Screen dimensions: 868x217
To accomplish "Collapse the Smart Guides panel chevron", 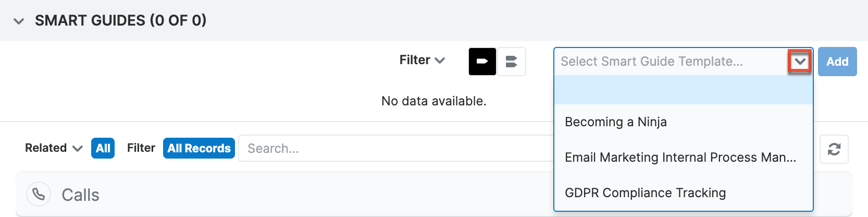I will pos(19,21).
